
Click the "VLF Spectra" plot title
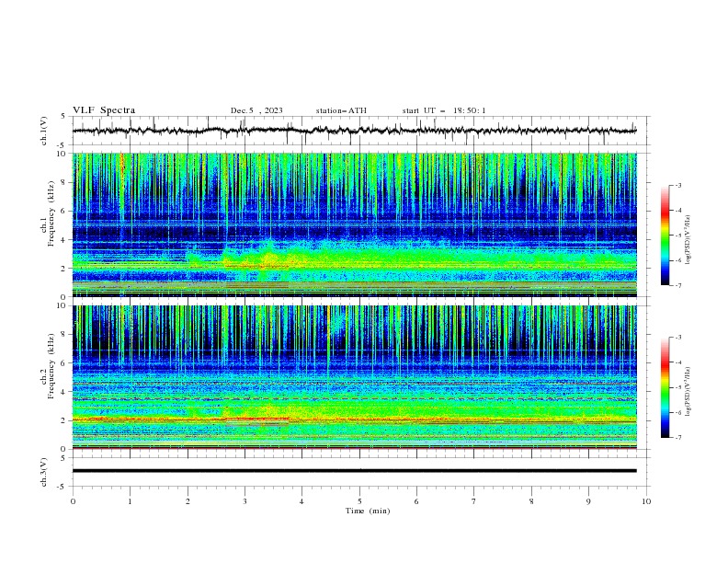coord(104,110)
